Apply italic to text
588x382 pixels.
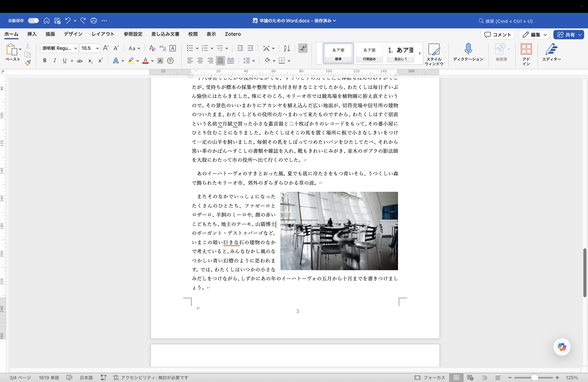tap(55, 60)
